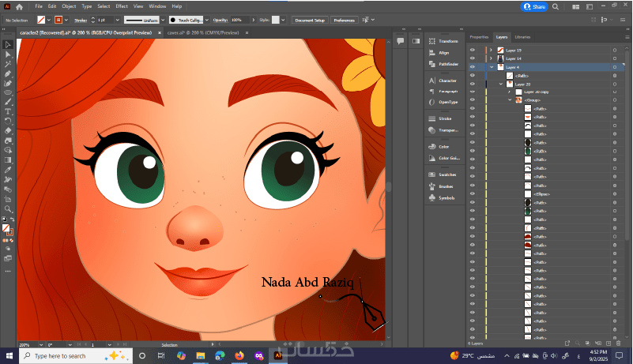
Task: Toggle visibility of the Ellipse row
Action: [473, 194]
